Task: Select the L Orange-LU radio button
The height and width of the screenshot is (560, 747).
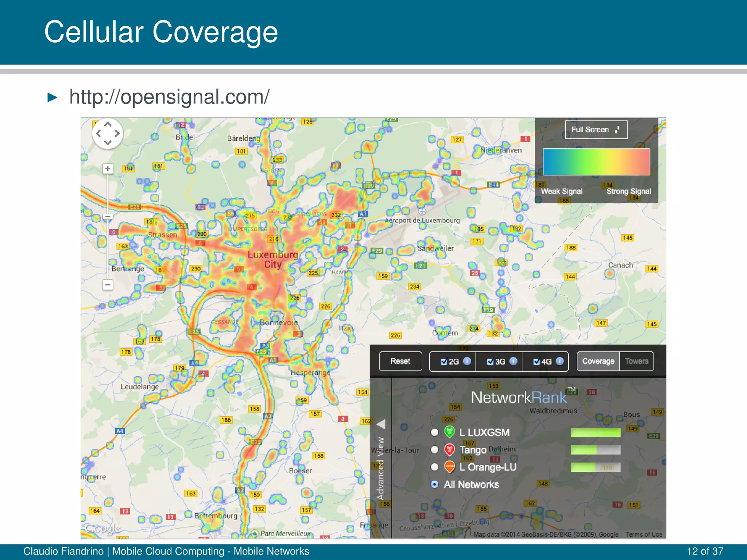Action: (x=434, y=467)
